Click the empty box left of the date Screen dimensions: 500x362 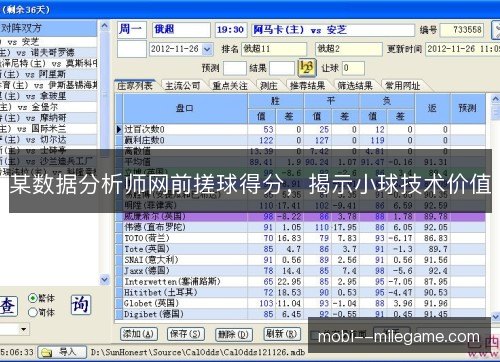[132, 49]
